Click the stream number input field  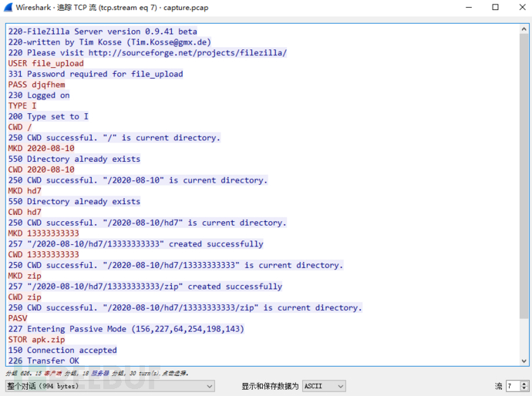click(x=513, y=386)
